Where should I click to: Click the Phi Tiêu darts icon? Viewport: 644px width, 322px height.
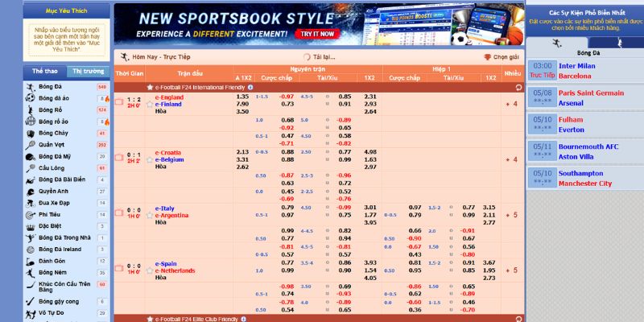click(30, 215)
